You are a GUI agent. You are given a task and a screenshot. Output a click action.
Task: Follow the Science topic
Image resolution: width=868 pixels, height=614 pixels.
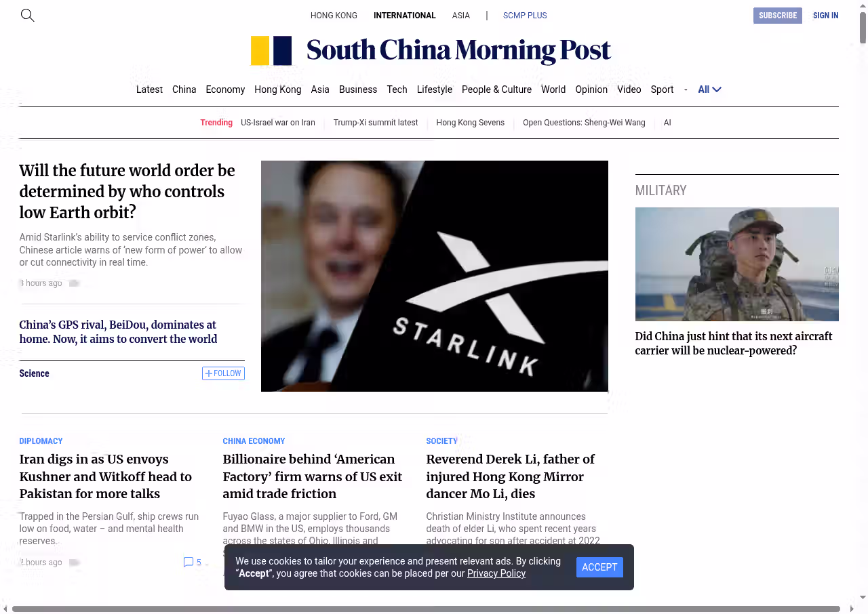tap(223, 373)
